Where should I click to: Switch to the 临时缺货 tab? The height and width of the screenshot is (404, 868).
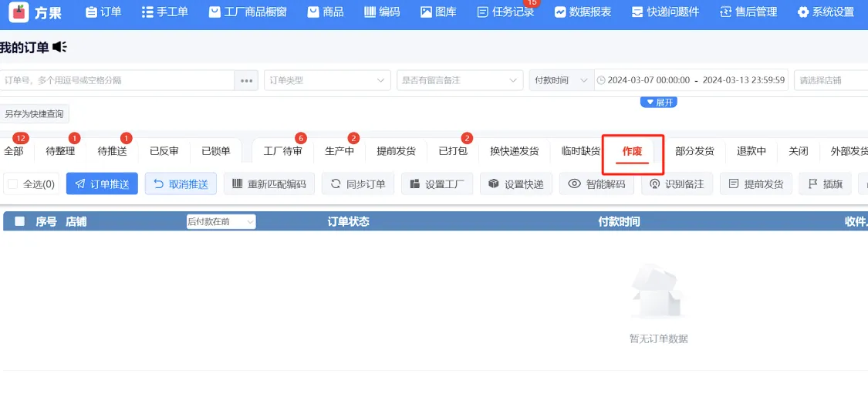point(580,151)
